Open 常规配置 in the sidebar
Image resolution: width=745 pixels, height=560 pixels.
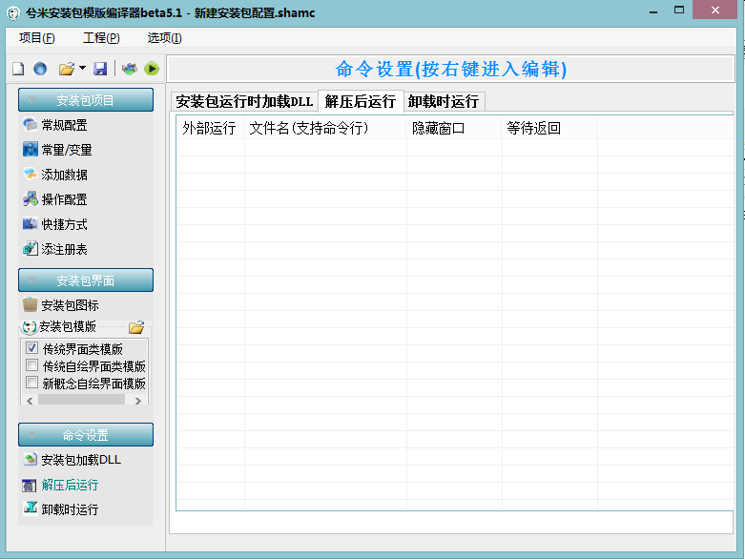point(64,125)
